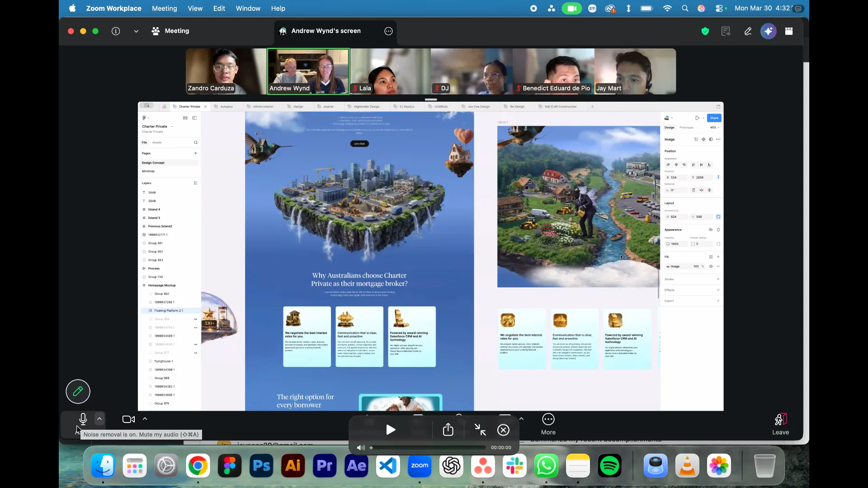
Task: Add a new fill with the plus icon
Action: coord(718,257)
